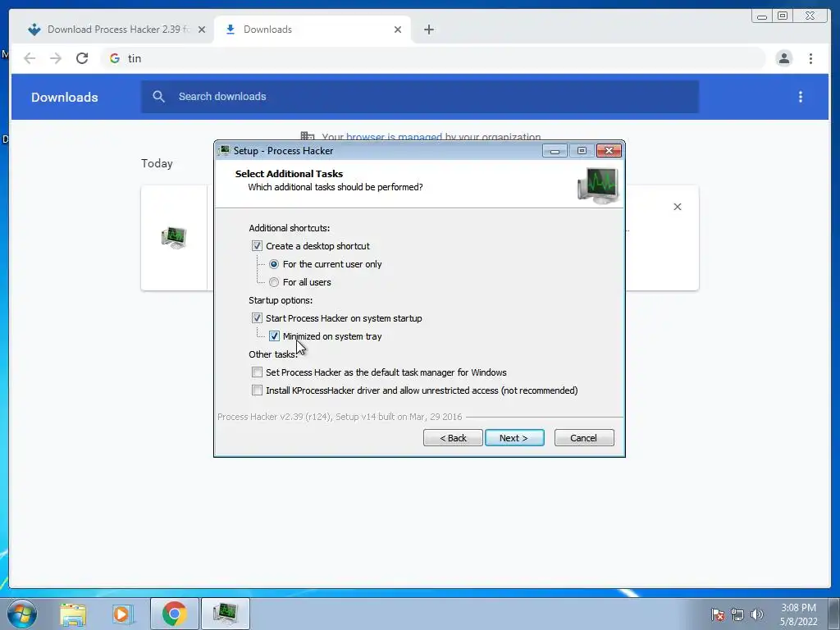
Task: Click the Google icon in address bar
Action: pyautogui.click(x=115, y=58)
